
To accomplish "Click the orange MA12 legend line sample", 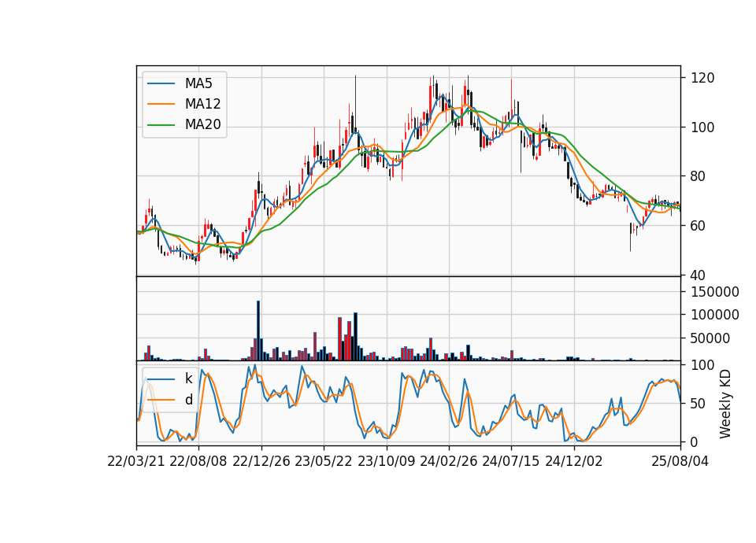I will point(161,104).
